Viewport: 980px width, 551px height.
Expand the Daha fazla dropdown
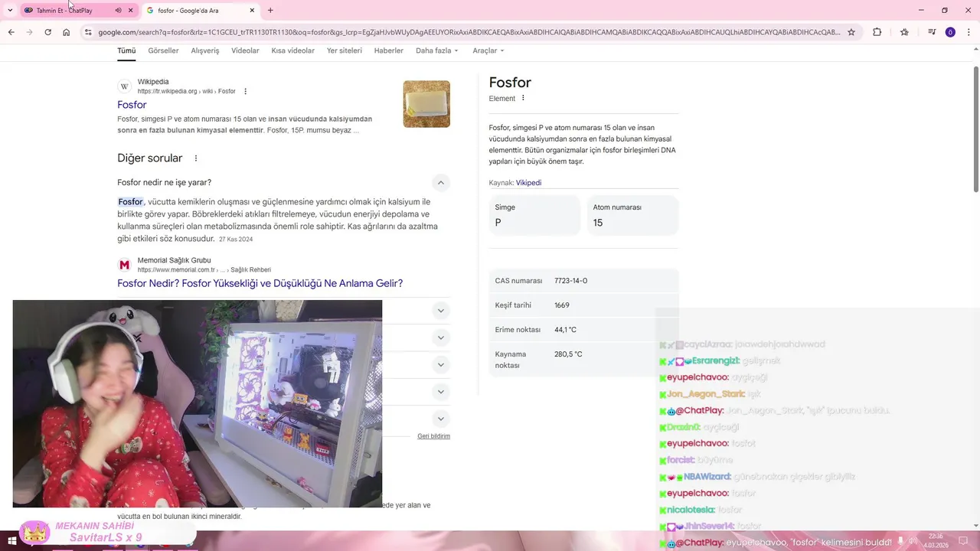[437, 51]
